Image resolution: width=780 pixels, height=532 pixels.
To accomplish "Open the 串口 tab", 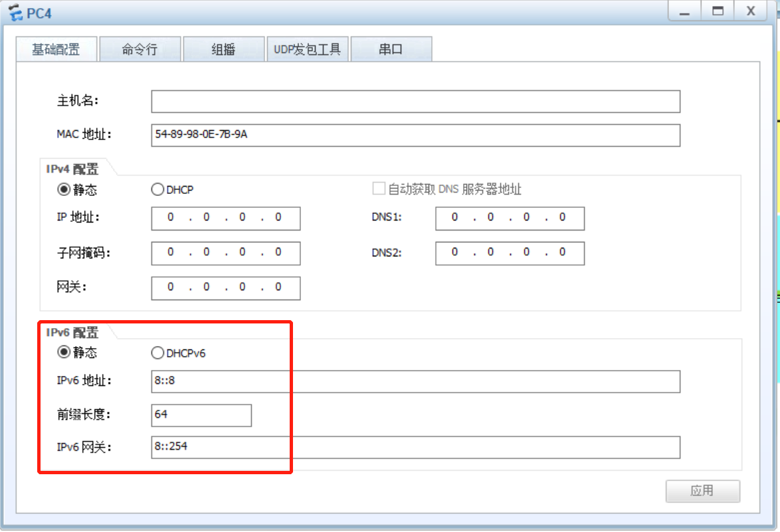I will coord(391,49).
